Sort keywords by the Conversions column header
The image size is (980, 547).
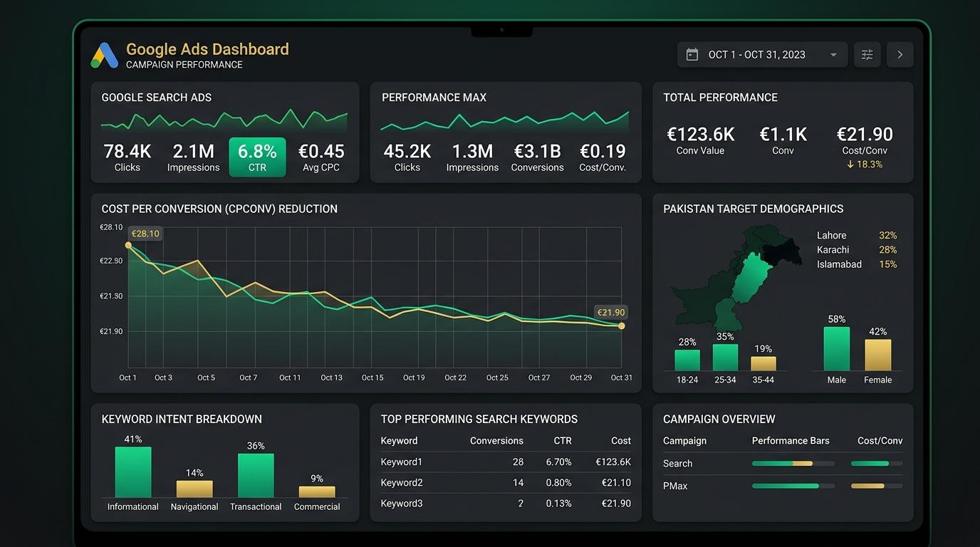point(496,441)
